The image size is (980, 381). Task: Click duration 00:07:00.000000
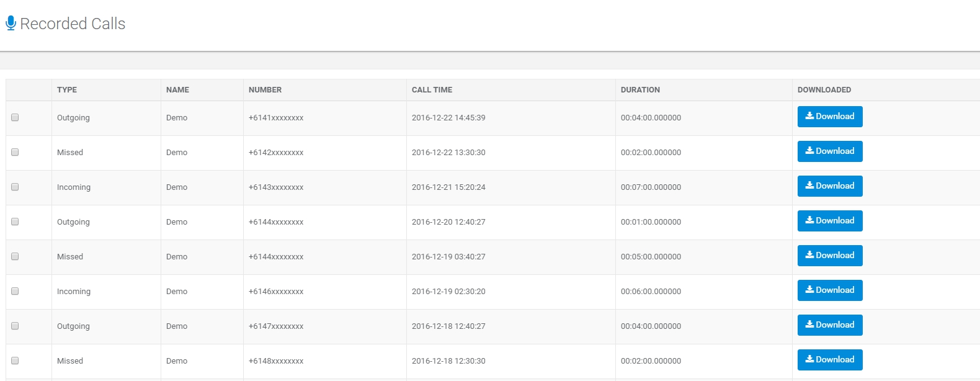pyautogui.click(x=651, y=187)
